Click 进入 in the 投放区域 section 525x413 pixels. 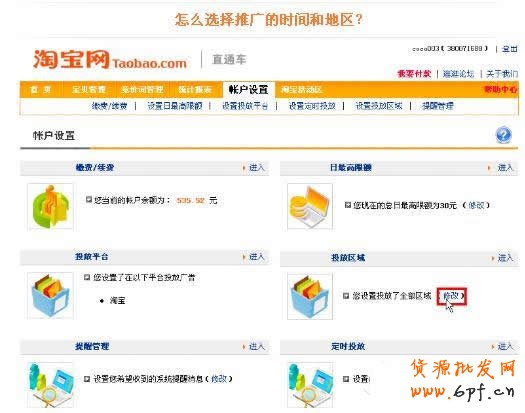tap(505, 258)
